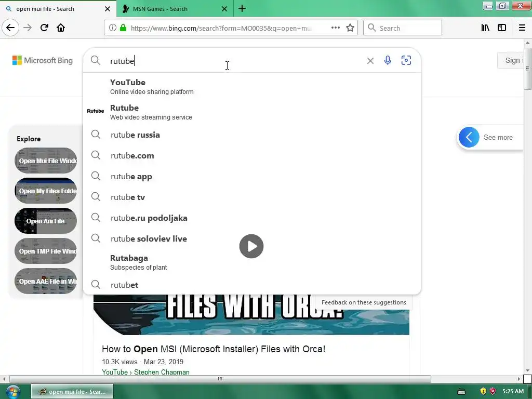Viewport: 532px width, 399px height.
Task: Click the red shield tray icon
Action: coord(493,392)
